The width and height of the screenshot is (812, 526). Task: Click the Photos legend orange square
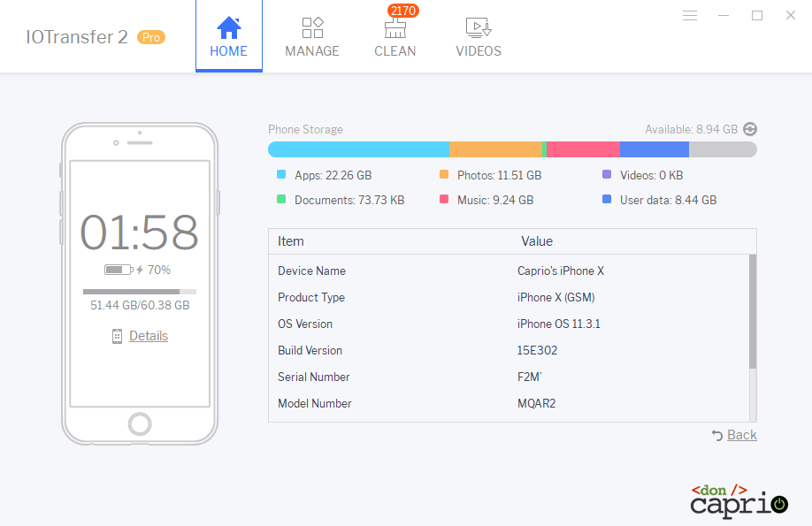click(444, 174)
